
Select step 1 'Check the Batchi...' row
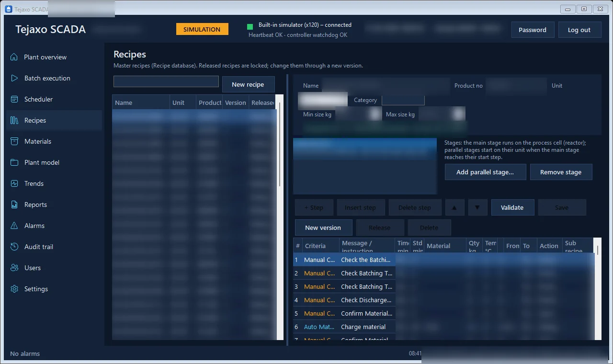pyautogui.click(x=443, y=260)
